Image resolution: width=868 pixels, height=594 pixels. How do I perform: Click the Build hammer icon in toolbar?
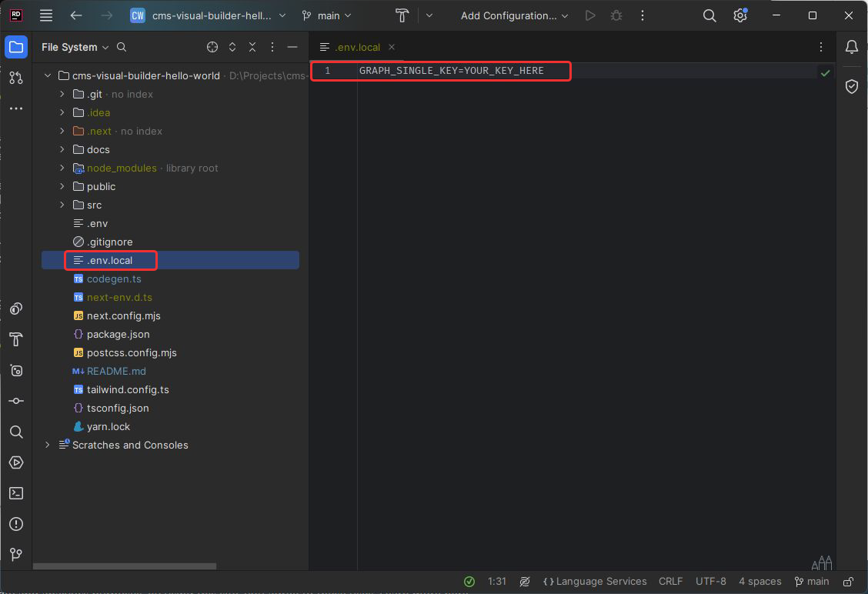402,15
